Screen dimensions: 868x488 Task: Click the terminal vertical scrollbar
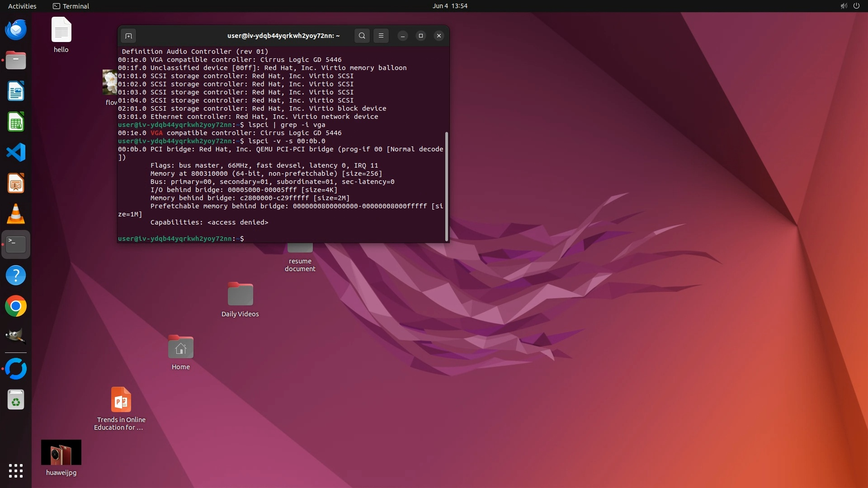point(447,186)
